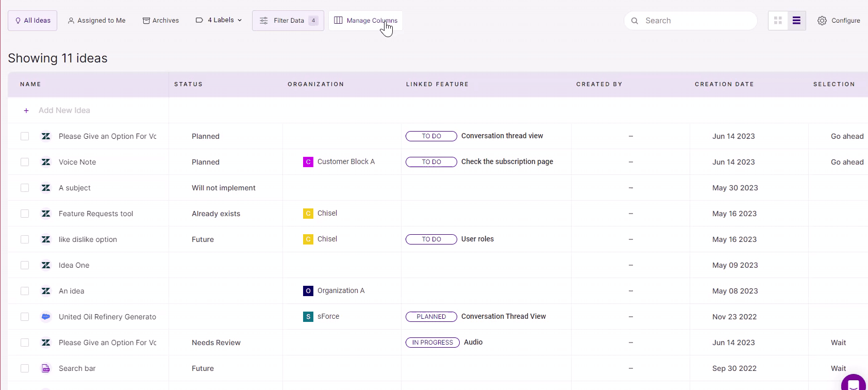Click Nov 23 2022 creation date
868x390 pixels.
tap(735, 317)
